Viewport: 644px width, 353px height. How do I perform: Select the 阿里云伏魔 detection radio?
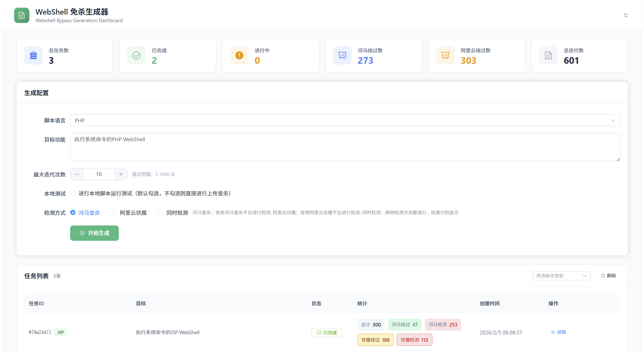[114, 212]
